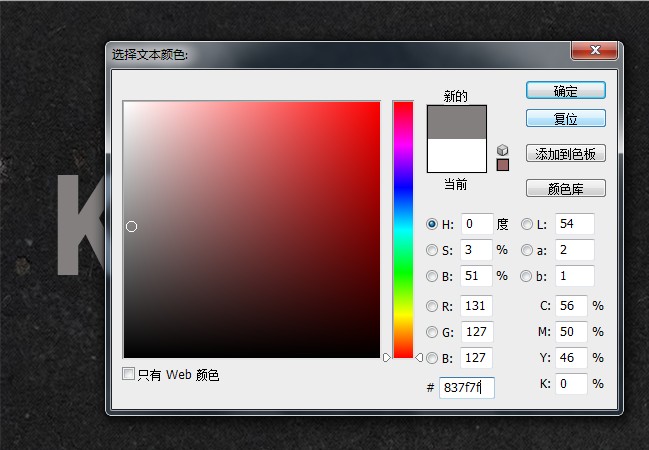Select the S saturation radio button

point(432,250)
